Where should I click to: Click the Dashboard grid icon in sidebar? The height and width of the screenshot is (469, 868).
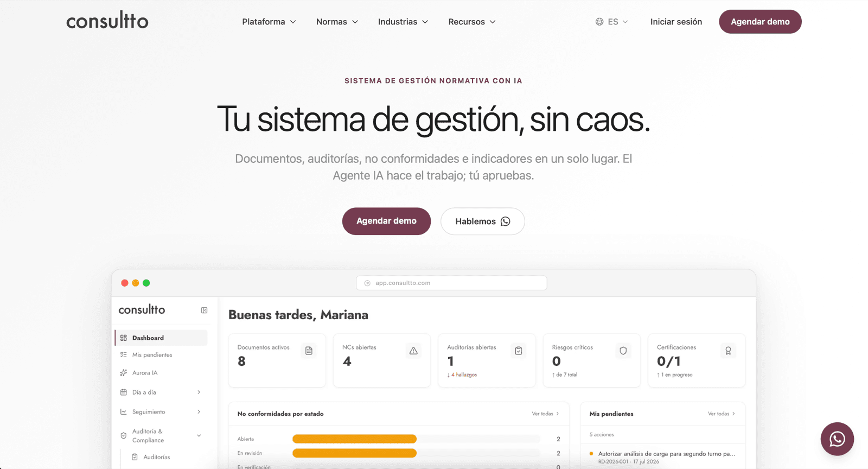124,338
